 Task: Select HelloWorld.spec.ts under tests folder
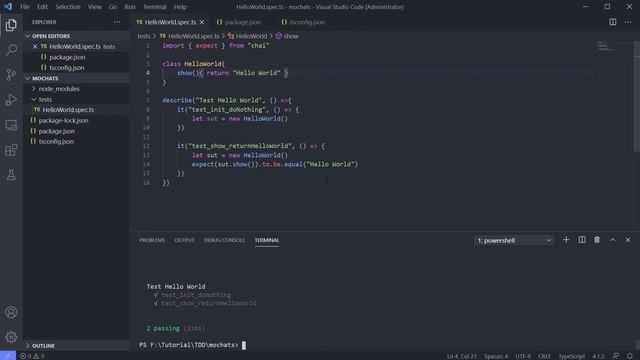point(68,110)
